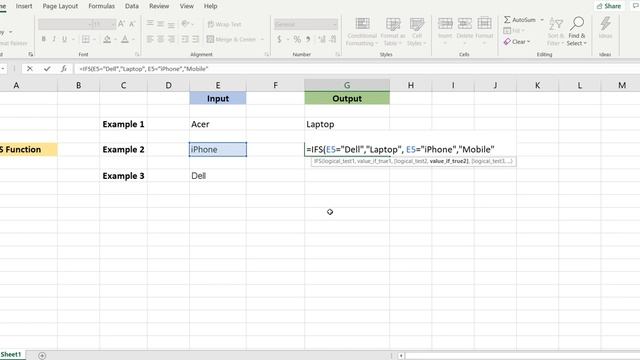Click the Borders icon
Viewport: 640px width, 360px height.
point(85,39)
